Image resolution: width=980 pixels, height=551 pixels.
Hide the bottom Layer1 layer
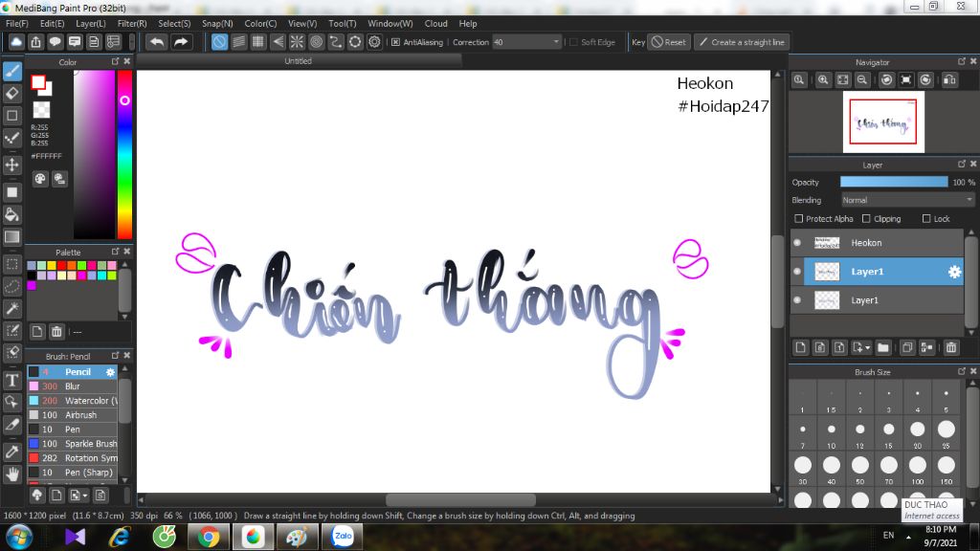[x=797, y=299]
